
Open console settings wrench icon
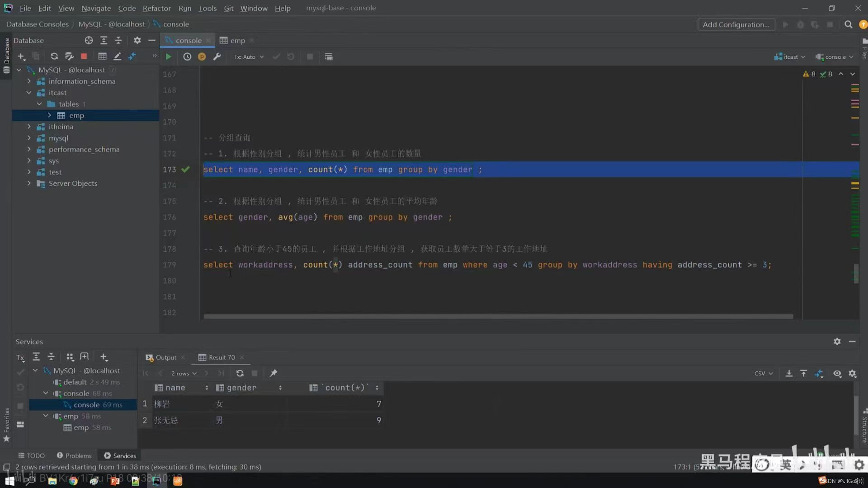click(x=217, y=57)
